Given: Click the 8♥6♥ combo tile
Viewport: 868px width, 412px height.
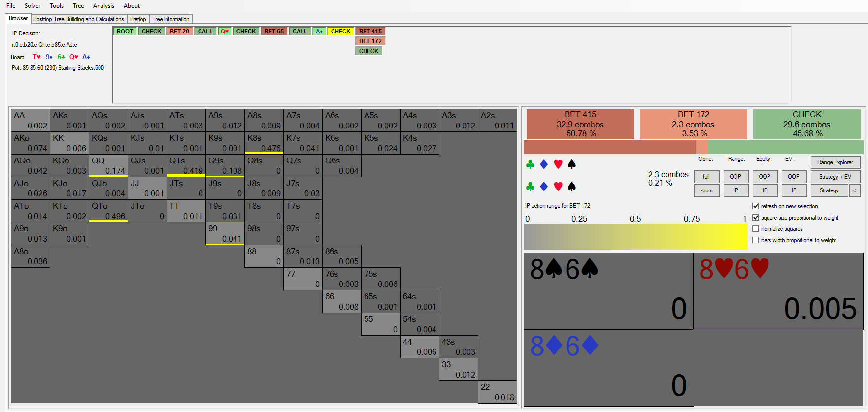Looking at the screenshot, I should click(x=778, y=291).
